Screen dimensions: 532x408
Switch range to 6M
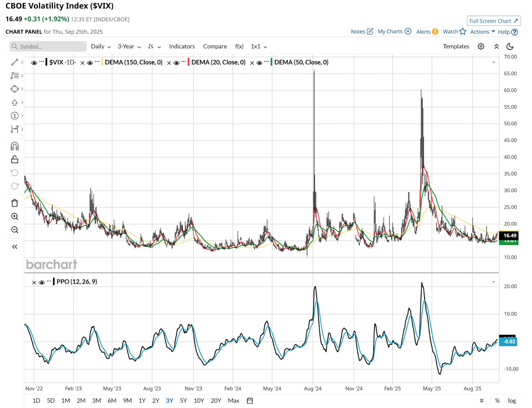coord(112,400)
